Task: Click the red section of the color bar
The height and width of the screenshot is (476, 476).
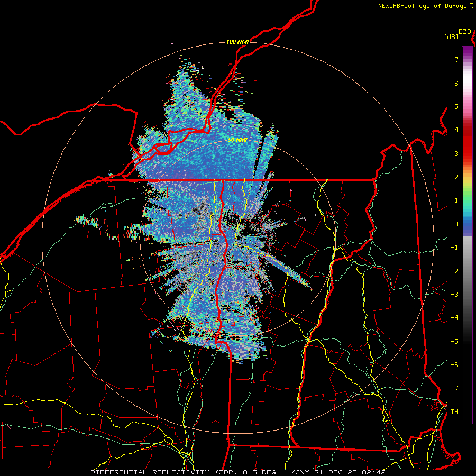Action: tap(467, 143)
